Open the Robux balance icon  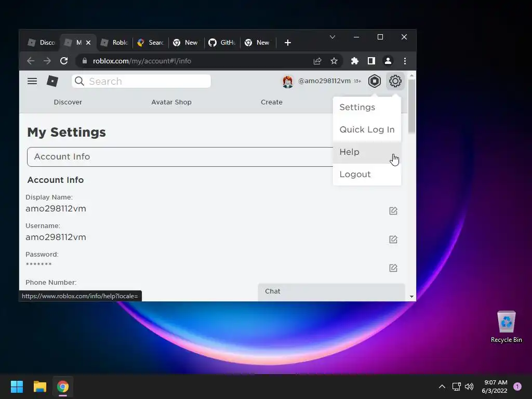[374, 81]
